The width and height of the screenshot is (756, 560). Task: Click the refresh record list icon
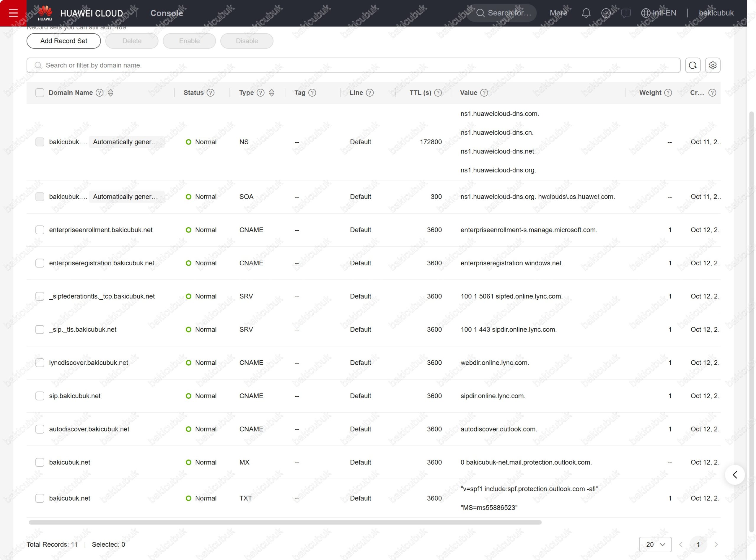[x=693, y=65]
